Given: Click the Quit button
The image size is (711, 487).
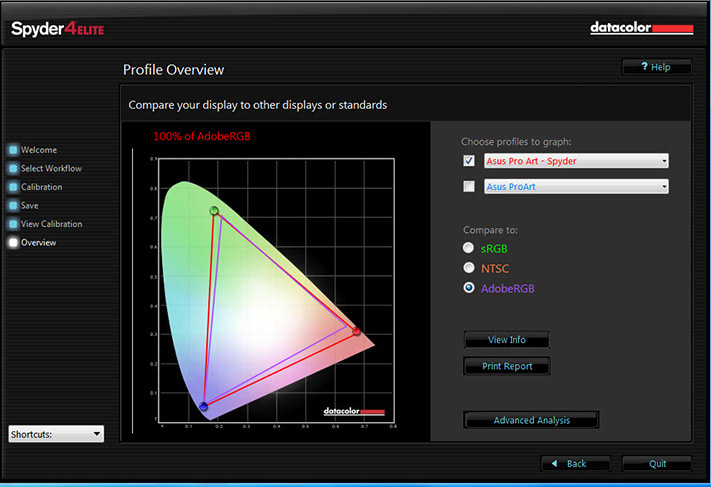Looking at the screenshot, I should [x=657, y=463].
